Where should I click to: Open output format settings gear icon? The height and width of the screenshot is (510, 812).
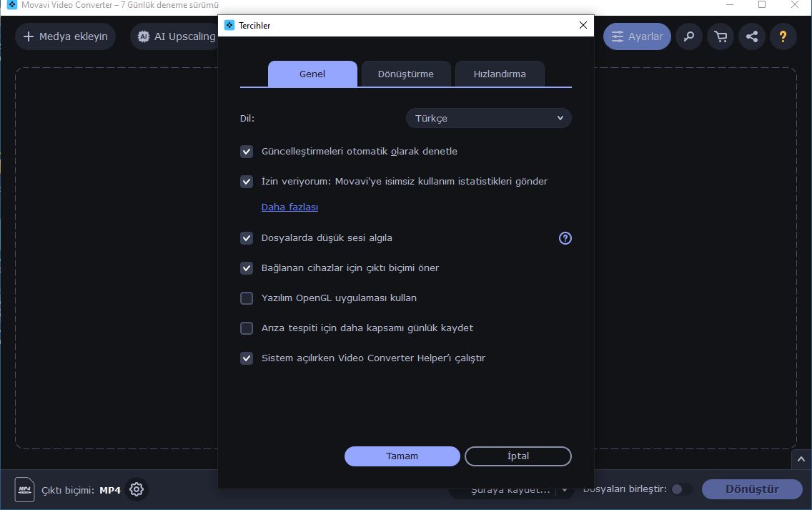137,489
